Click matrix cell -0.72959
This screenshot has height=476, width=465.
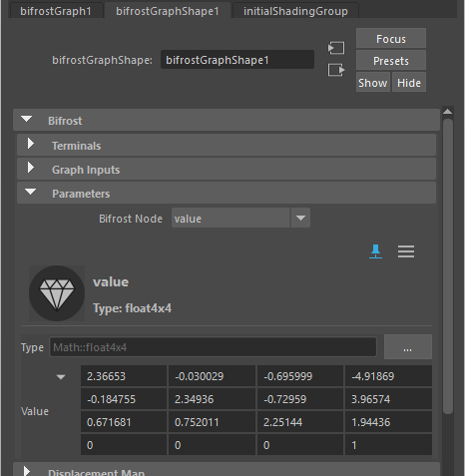(x=300, y=399)
